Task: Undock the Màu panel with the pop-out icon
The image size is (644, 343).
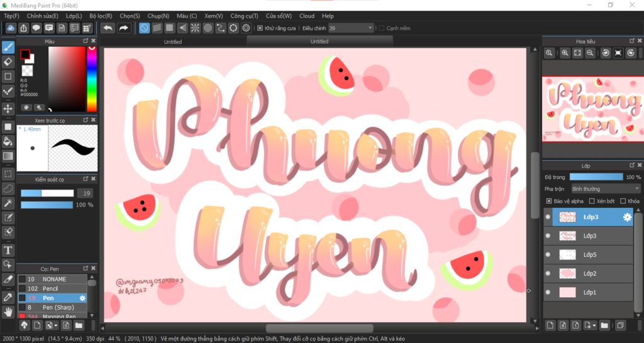Action: 86,41
